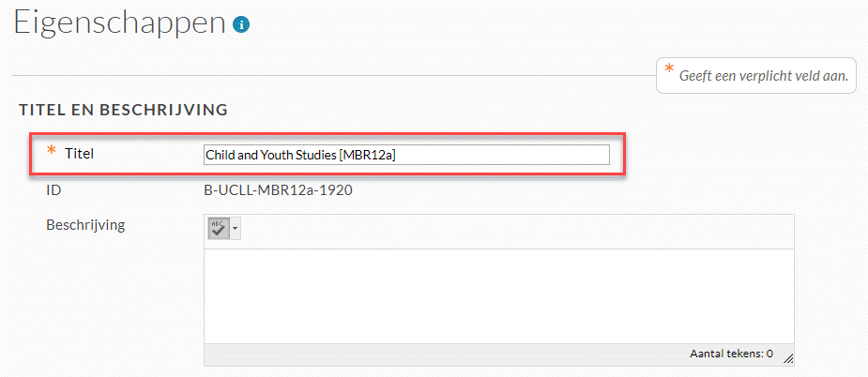868x377 pixels.
Task: Click the Eigenschappen page heading
Action: coord(119,23)
